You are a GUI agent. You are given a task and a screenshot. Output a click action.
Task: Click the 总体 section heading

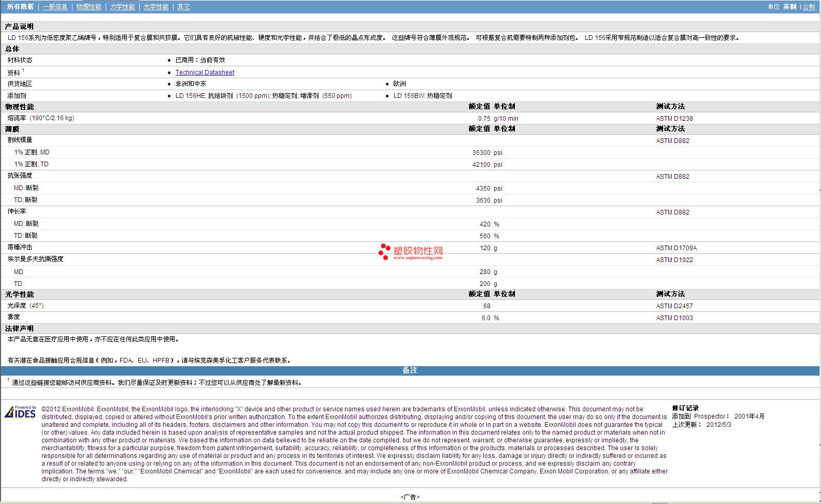point(12,49)
